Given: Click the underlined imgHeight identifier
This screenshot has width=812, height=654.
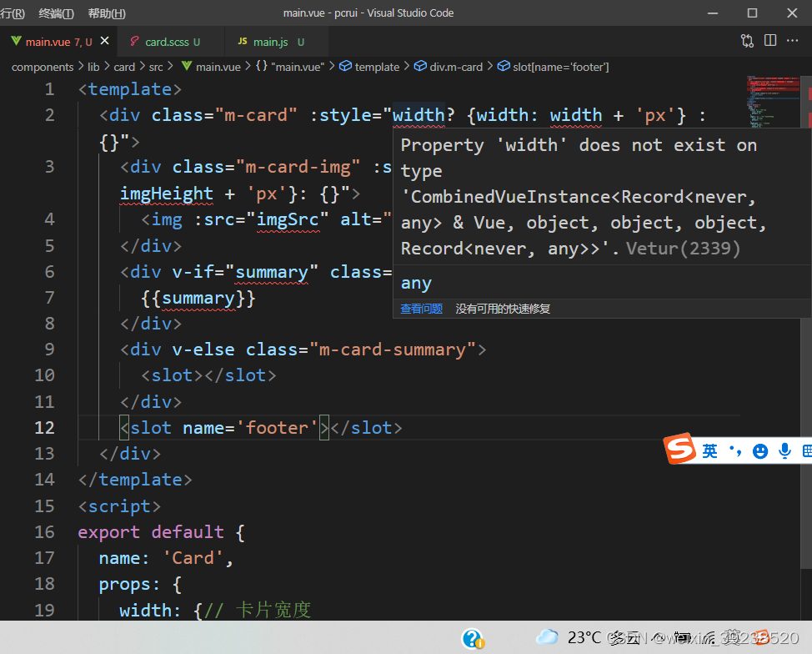Looking at the screenshot, I should tap(166, 194).
